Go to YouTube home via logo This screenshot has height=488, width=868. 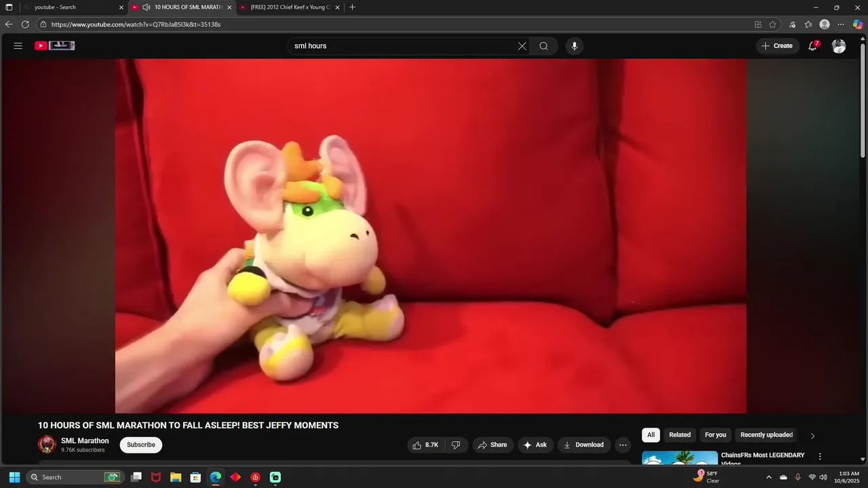(x=55, y=45)
